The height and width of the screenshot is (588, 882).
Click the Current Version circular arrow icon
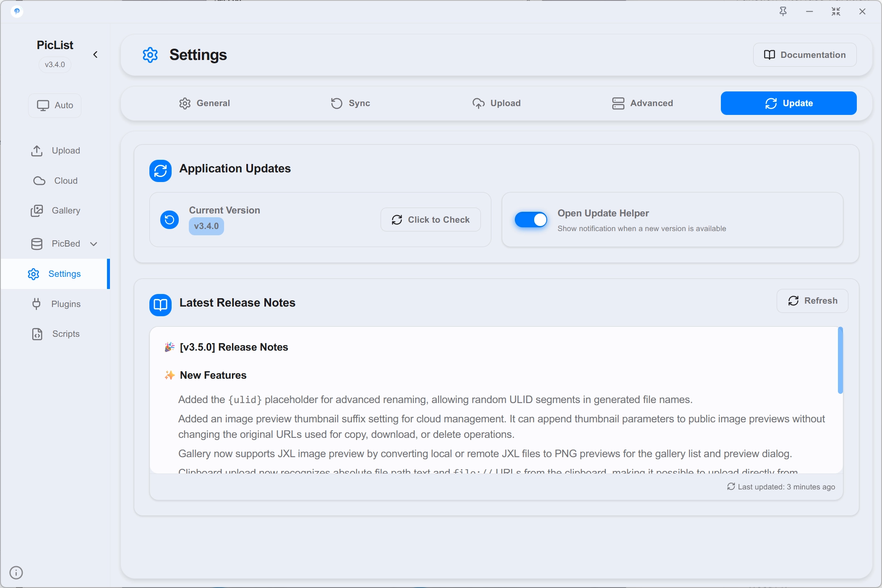click(170, 220)
